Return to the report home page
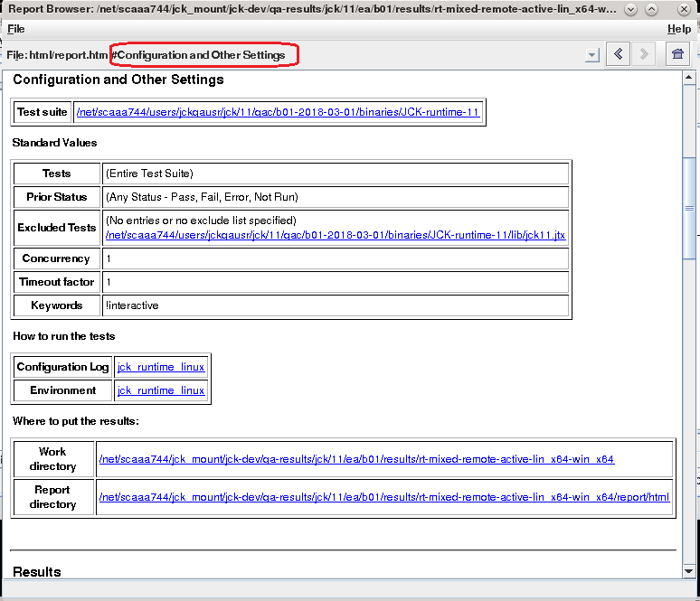The width and height of the screenshot is (700, 601). pos(676,54)
